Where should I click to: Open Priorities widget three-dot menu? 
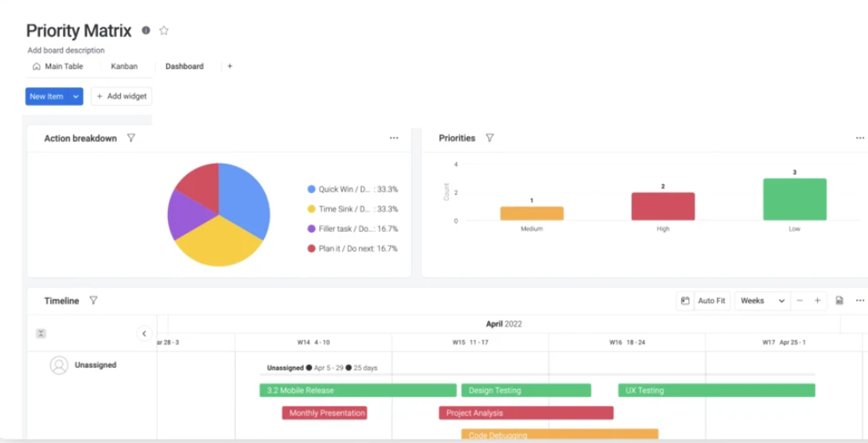point(860,138)
